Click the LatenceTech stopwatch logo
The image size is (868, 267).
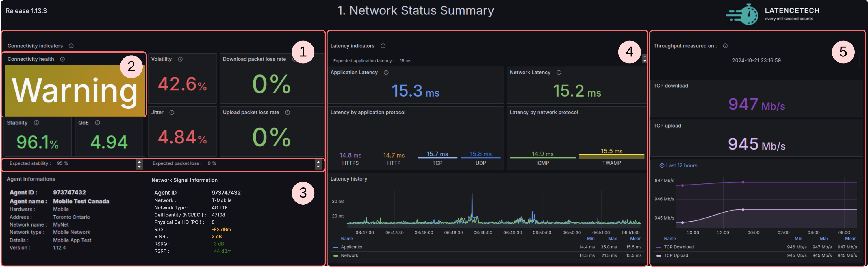[742, 14]
